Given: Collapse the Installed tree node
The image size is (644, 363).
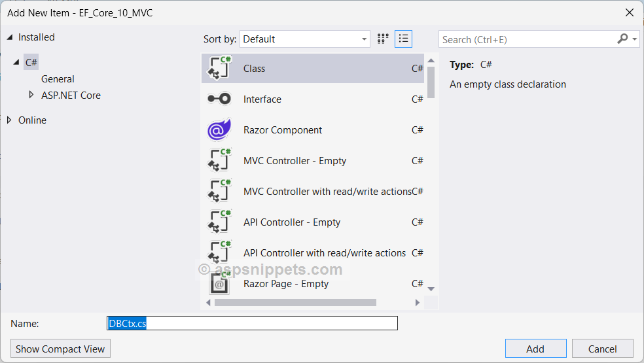Looking at the screenshot, I should tap(10, 37).
